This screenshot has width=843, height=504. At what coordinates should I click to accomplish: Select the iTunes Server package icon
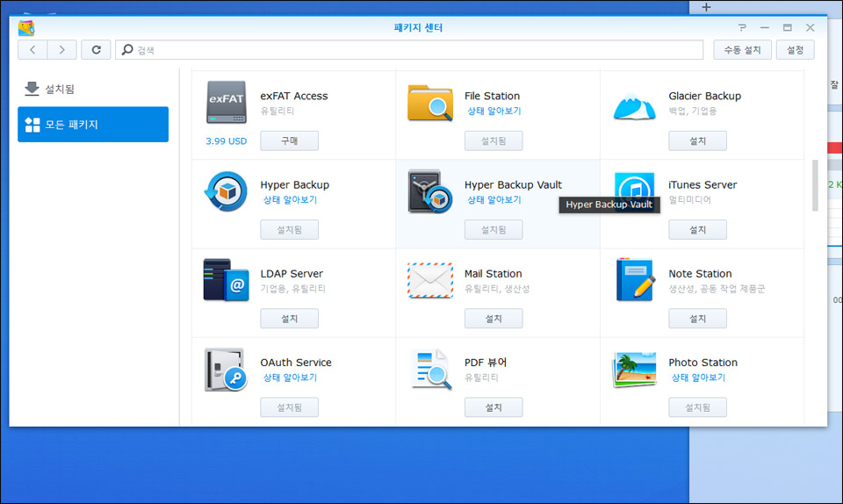(634, 191)
